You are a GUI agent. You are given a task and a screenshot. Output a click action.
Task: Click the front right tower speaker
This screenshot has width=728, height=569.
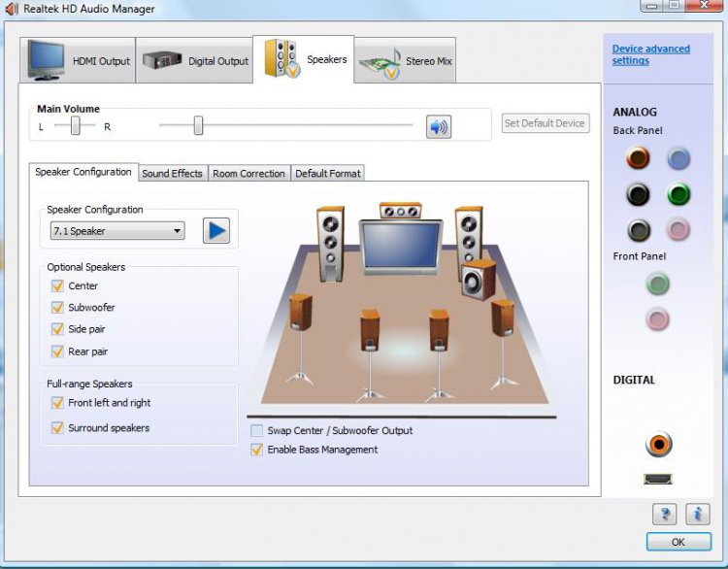pyautogui.click(x=468, y=239)
